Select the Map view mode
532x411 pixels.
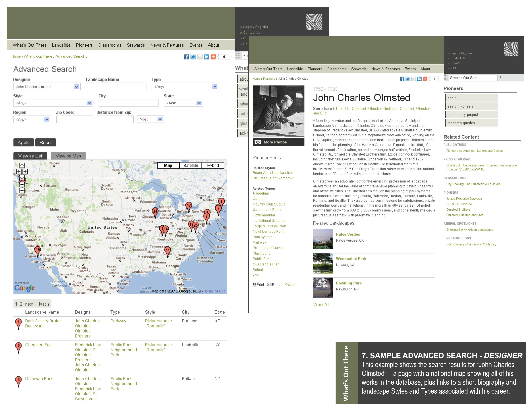pyautogui.click(x=168, y=165)
